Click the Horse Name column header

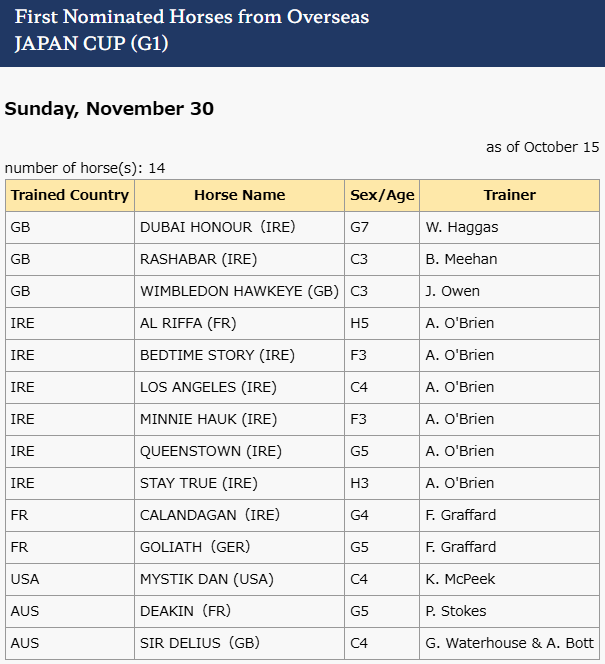[240, 195]
